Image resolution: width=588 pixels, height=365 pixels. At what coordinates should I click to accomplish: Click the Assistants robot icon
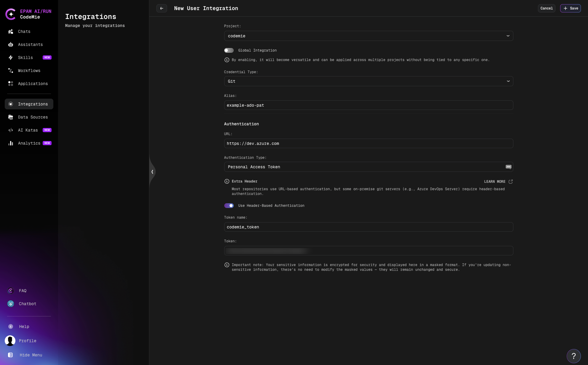[x=11, y=44]
